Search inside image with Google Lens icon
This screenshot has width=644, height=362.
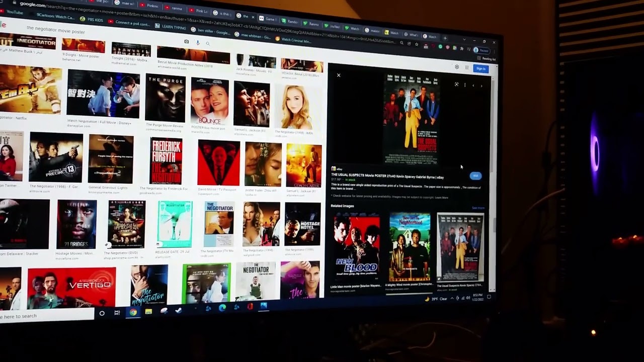456,84
